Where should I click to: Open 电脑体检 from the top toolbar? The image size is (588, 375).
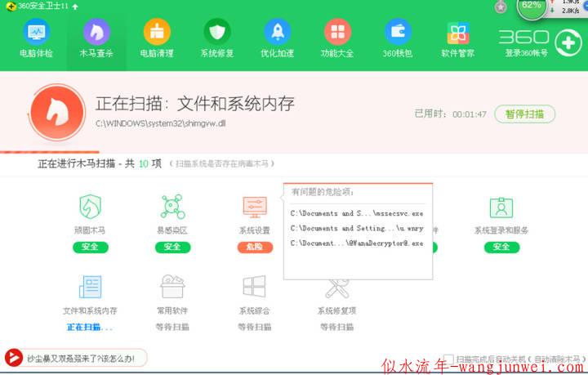pyautogui.click(x=37, y=38)
